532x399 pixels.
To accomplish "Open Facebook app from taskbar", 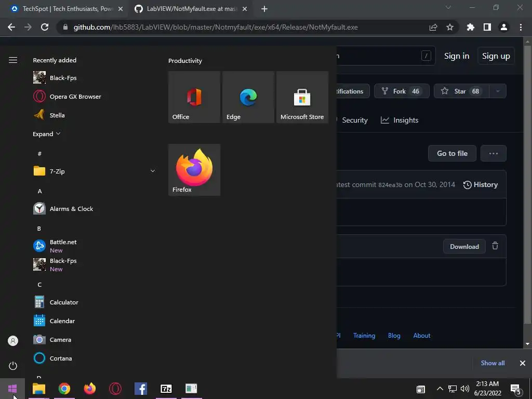I will (140, 388).
